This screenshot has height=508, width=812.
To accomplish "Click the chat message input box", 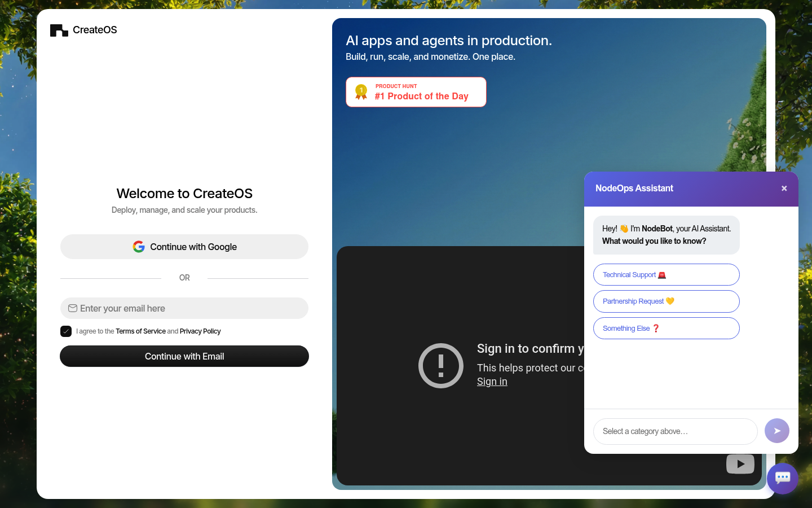I will pyautogui.click(x=676, y=431).
